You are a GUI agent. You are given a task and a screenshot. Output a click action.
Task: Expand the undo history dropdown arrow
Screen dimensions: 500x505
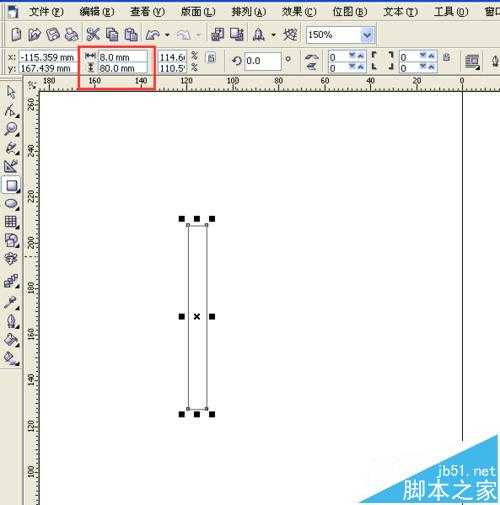167,35
